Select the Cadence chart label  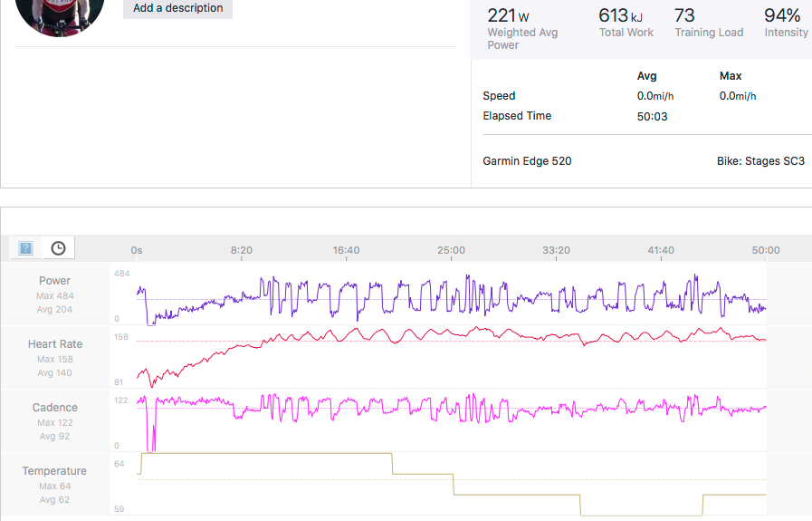[x=54, y=408]
